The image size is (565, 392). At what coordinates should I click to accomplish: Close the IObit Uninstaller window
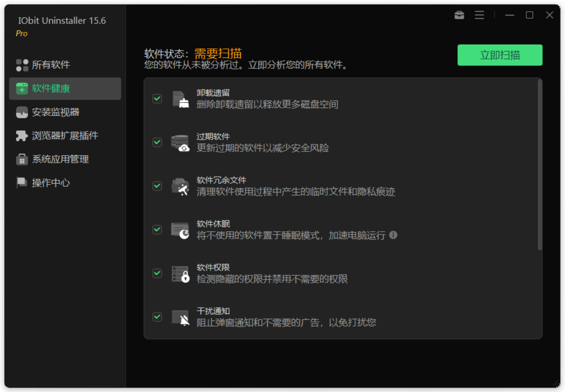(550, 15)
